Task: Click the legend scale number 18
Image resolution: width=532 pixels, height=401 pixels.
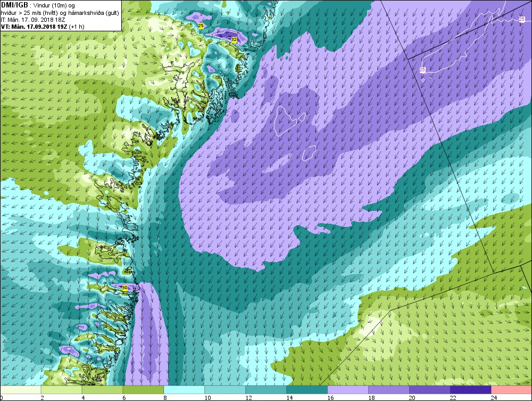Action: (x=371, y=398)
